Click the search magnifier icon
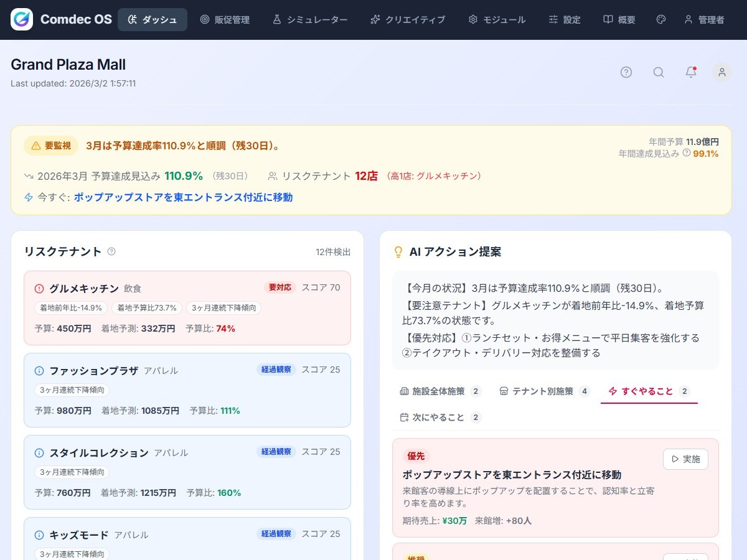Screen dimensions: 747x560 [659, 72]
